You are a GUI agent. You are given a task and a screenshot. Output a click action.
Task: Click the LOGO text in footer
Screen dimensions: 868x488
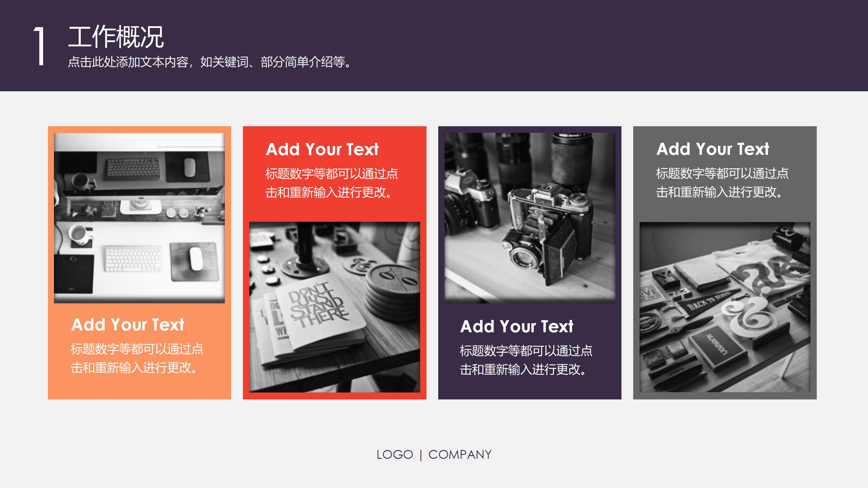click(x=395, y=455)
